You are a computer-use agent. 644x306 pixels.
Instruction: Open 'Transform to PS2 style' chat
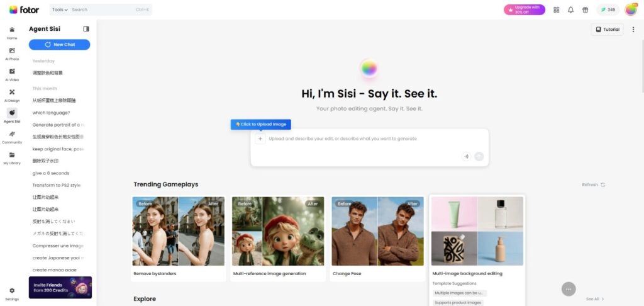[57, 185]
